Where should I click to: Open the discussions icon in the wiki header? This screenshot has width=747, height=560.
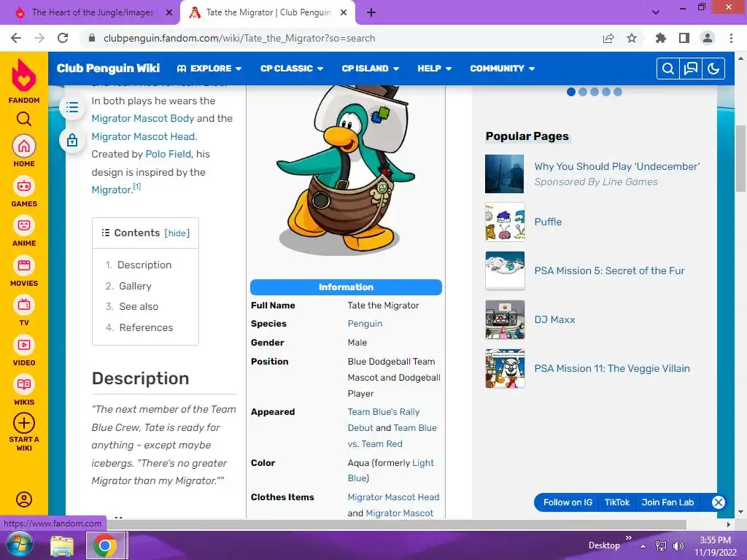(690, 69)
